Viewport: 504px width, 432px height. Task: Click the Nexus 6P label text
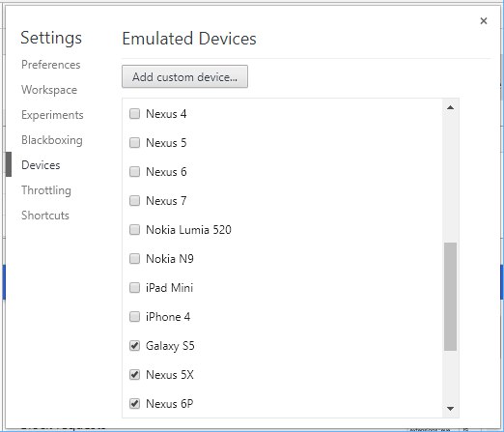pyautogui.click(x=170, y=404)
